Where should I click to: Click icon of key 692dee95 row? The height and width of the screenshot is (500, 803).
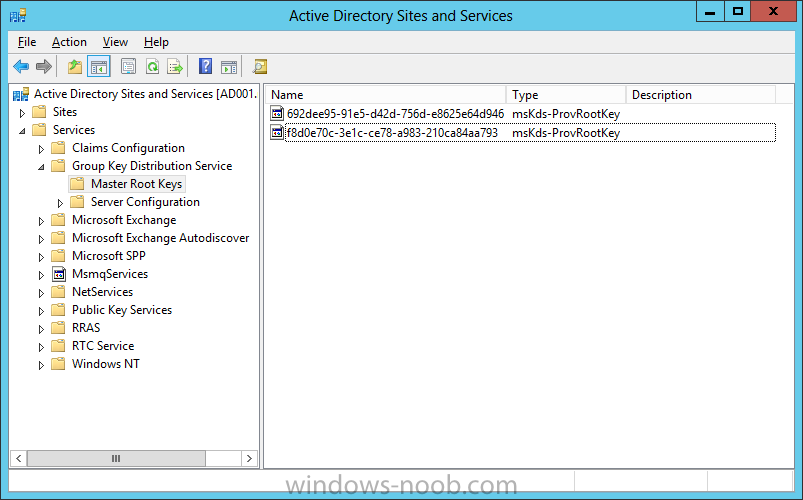click(277, 114)
